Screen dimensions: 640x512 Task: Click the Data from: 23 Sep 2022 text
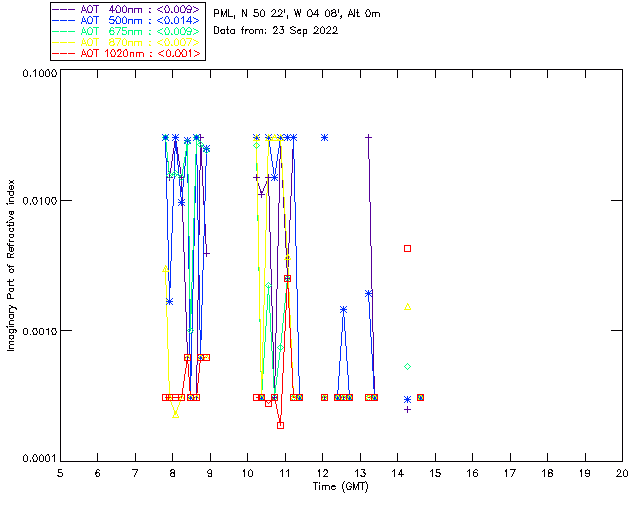pos(276,31)
